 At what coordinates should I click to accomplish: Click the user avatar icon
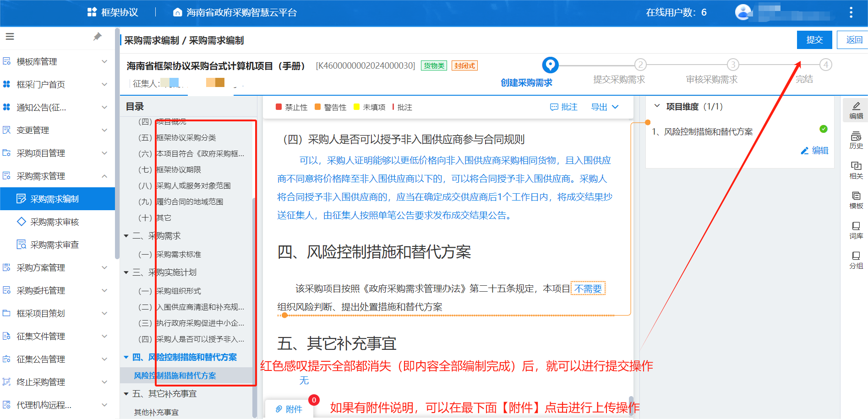743,12
